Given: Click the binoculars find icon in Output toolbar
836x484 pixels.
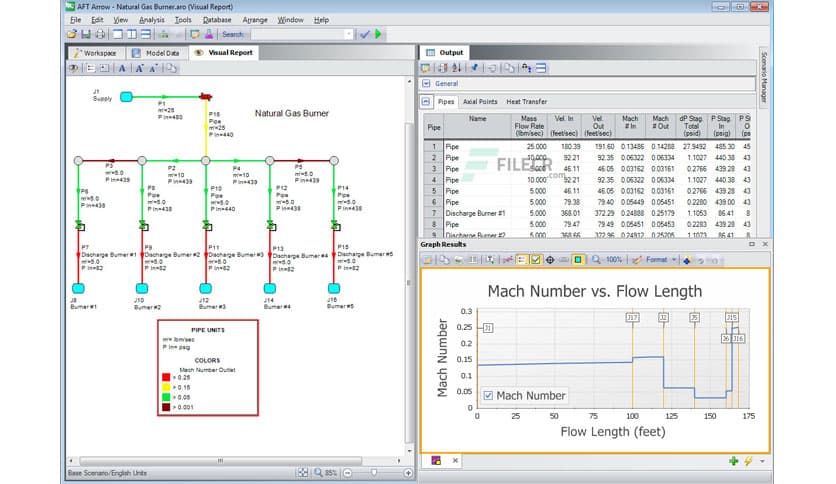Looking at the screenshot, I should tap(526, 68).
